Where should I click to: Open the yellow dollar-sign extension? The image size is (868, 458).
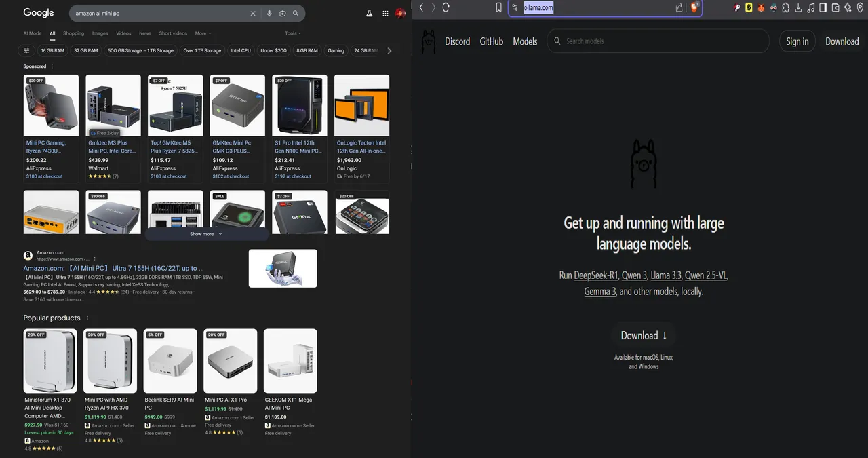tap(749, 7)
